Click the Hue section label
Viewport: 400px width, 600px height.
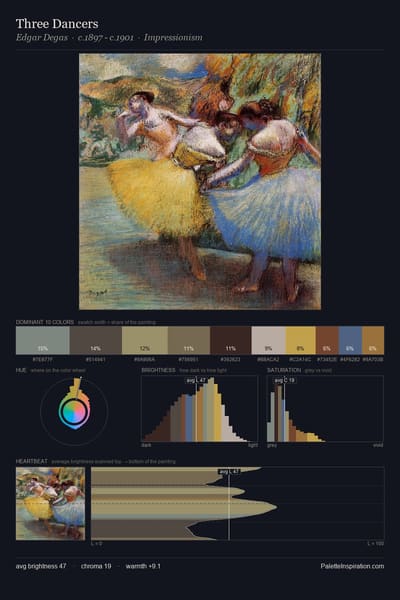click(x=21, y=370)
